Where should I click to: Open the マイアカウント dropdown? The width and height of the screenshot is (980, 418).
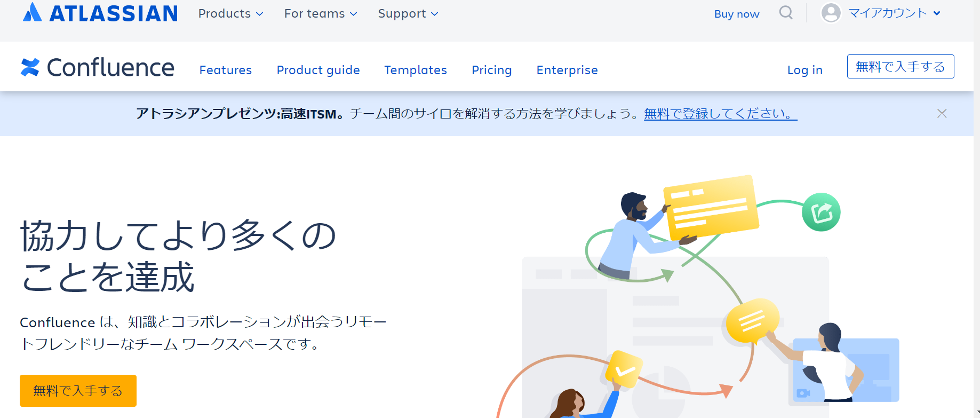click(894, 13)
